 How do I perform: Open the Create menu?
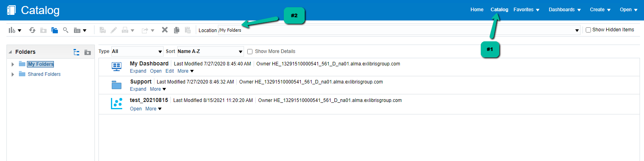(600, 10)
